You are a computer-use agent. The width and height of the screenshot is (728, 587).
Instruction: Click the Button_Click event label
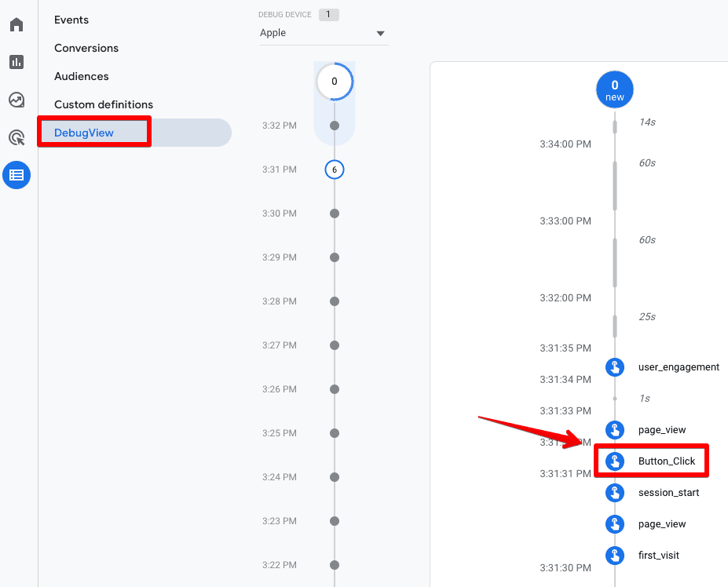667,461
